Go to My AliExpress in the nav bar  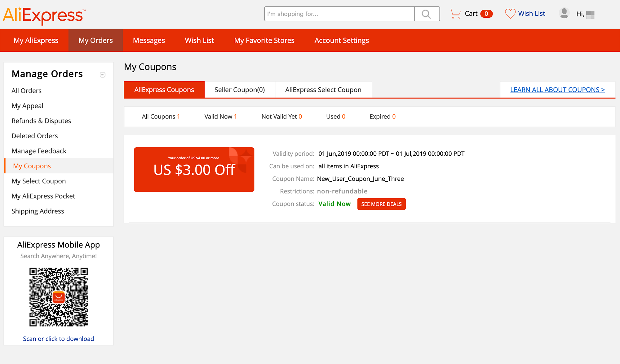pos(36,40)
